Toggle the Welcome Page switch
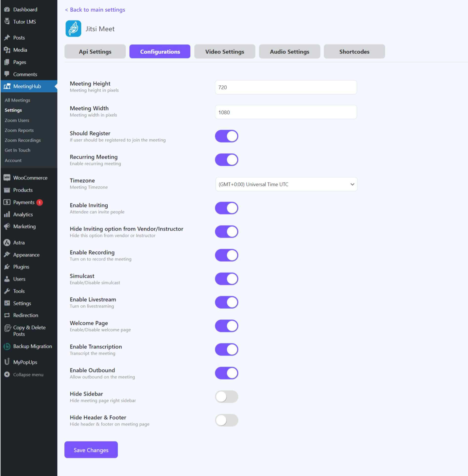The image size is (468, 476). click(227, 326)
